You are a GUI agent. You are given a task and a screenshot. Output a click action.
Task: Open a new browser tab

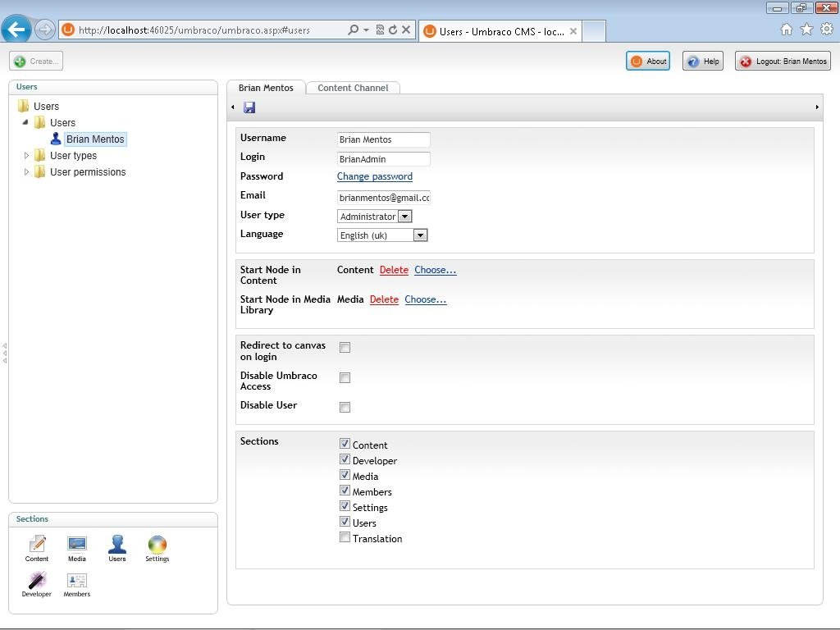pos(594,31)
